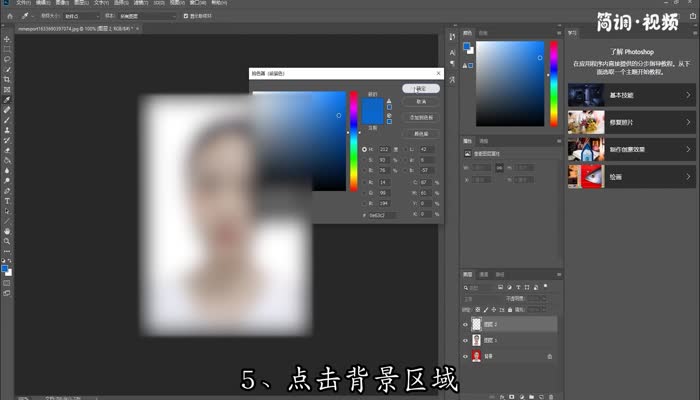700x400 pixels.
Task: Select the H hue radio button in color picker
Action: coord(364,149)
